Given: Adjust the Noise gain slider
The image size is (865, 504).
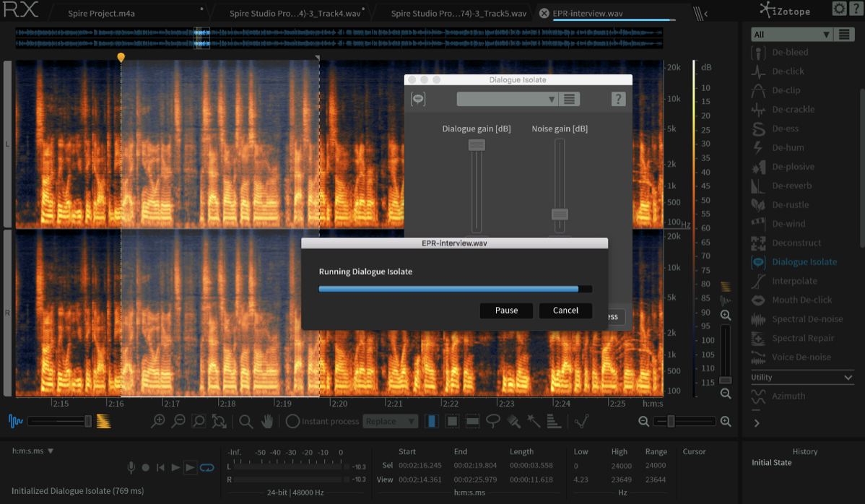Looking at the screenshot, I should pyautogui.click(x=560, y=214).
